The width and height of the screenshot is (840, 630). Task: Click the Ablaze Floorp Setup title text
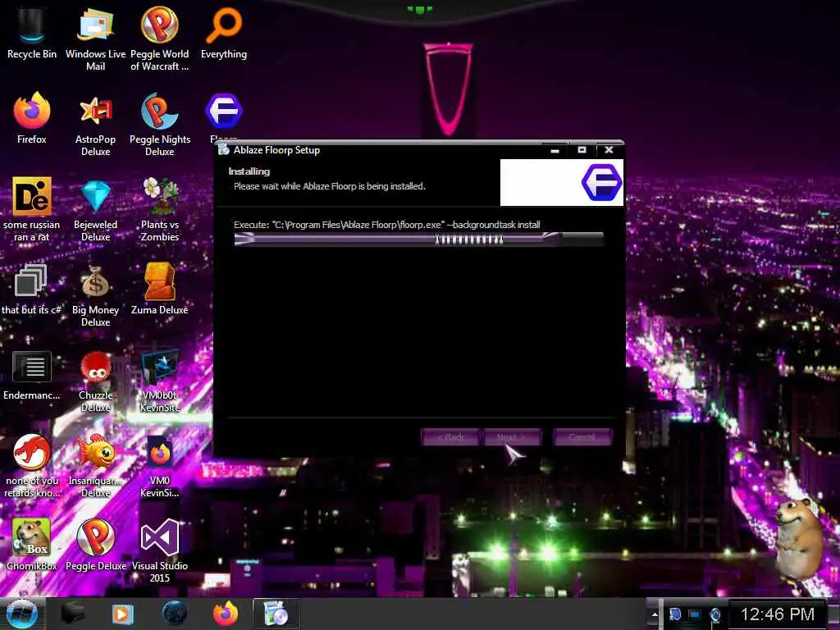pyautogui.click(x=276, y=150)
